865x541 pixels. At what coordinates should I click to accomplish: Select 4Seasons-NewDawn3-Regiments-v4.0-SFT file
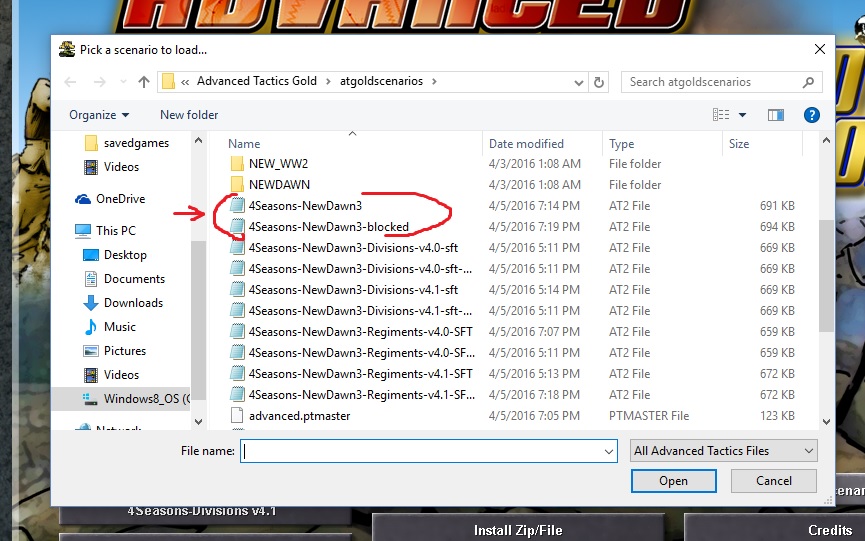coord(360,331)
